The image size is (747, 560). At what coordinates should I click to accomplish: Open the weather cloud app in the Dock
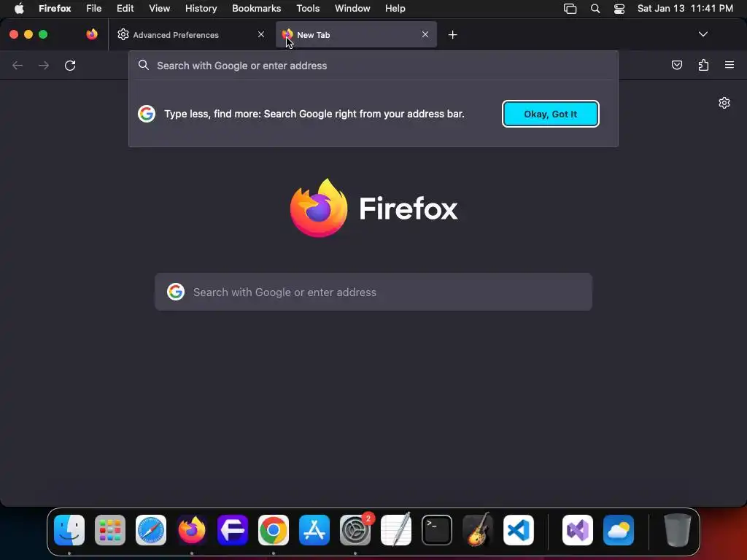(619, 530)
